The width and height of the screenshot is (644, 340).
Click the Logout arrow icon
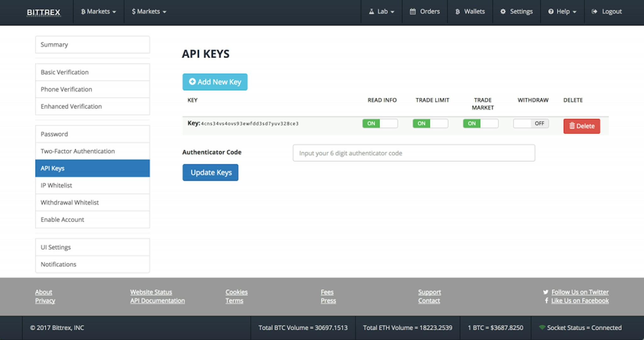[594, 12]
